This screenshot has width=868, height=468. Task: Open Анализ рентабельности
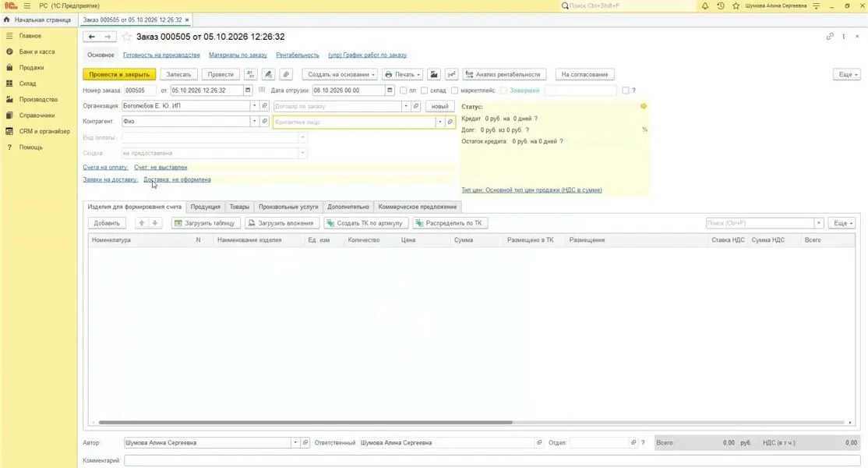click(504, 74)
